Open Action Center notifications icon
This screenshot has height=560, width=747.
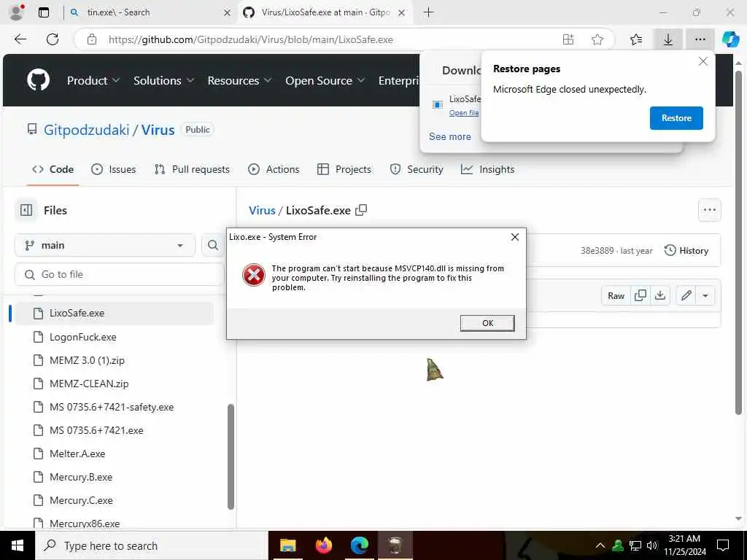tap(723, 545)
